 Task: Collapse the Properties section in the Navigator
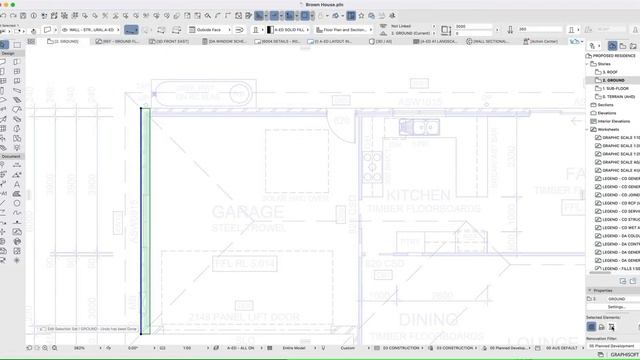pos(590,290)
